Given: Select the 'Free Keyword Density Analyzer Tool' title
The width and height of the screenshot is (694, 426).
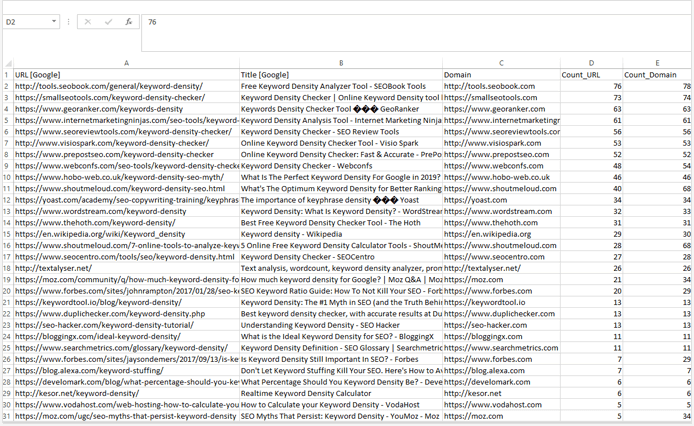Looking at the screenshot, I should 341,86.
